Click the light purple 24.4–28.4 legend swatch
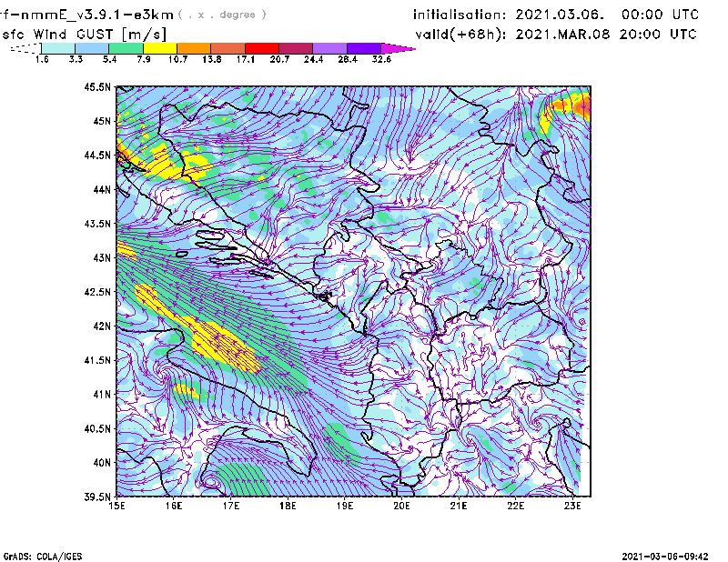The image size is (728, 562). click(x=329, y=48)
